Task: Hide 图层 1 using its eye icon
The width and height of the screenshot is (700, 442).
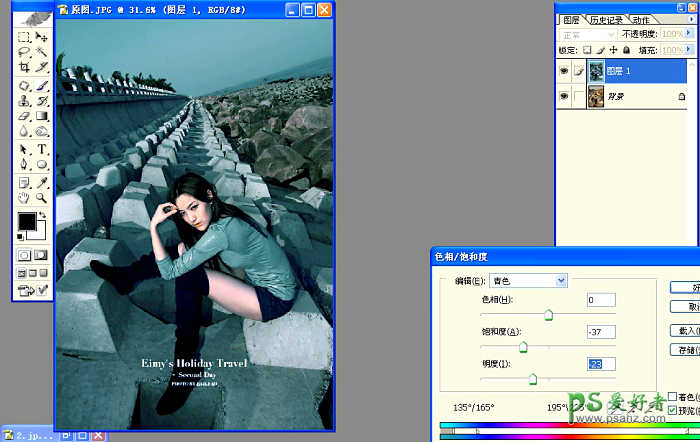Action: (x=565, y=71)
